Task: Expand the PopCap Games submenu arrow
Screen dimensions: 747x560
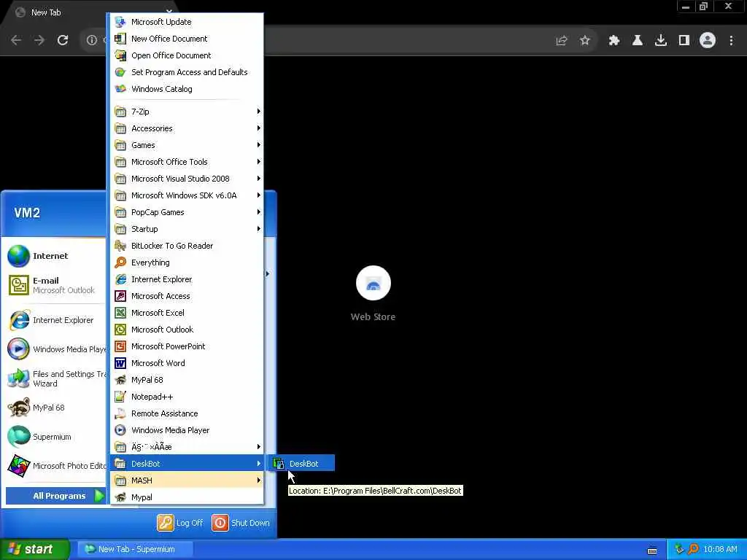Action: (x=259, y=212)
